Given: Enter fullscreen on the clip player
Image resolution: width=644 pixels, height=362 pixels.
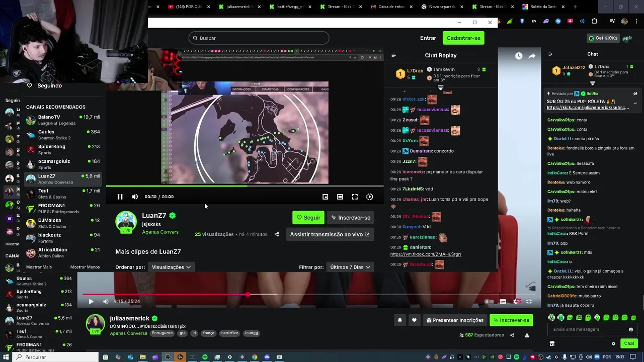Looking at the screenshot, I should coord(355,197).
